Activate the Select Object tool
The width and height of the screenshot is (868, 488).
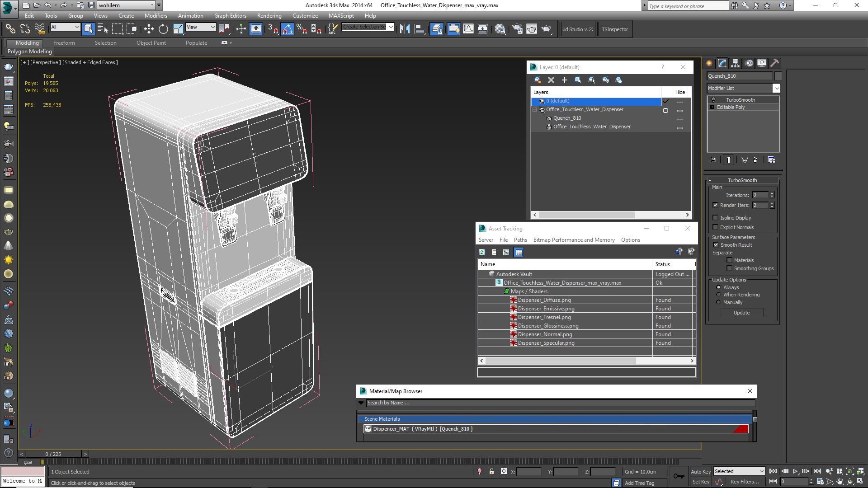click(x=89, y=29)
